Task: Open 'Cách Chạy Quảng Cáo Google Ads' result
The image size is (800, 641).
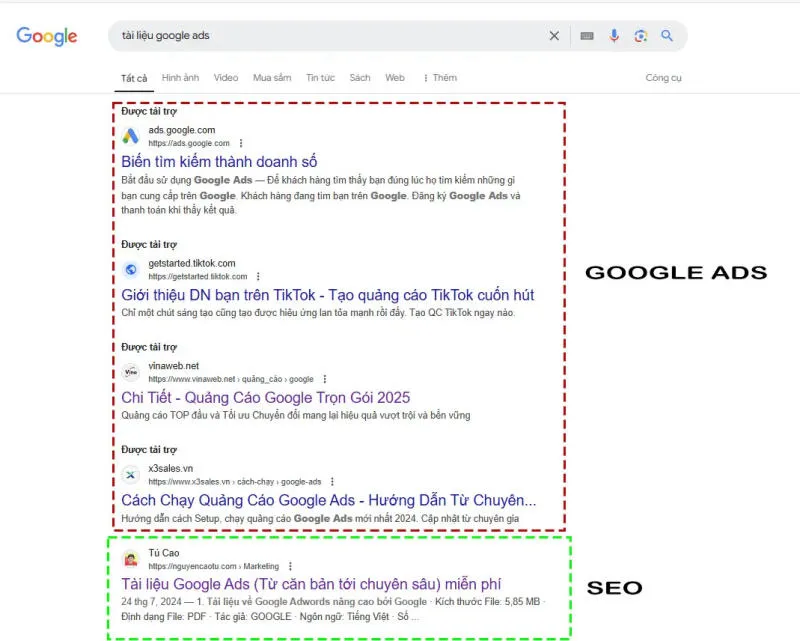Action: [329, 500]
